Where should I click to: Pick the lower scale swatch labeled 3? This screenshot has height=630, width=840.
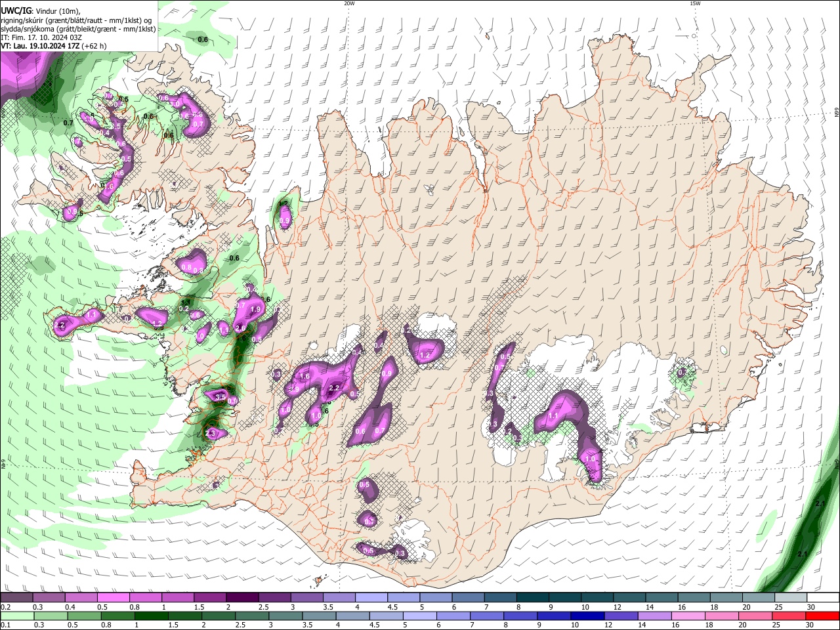click(x=285, y=616)
